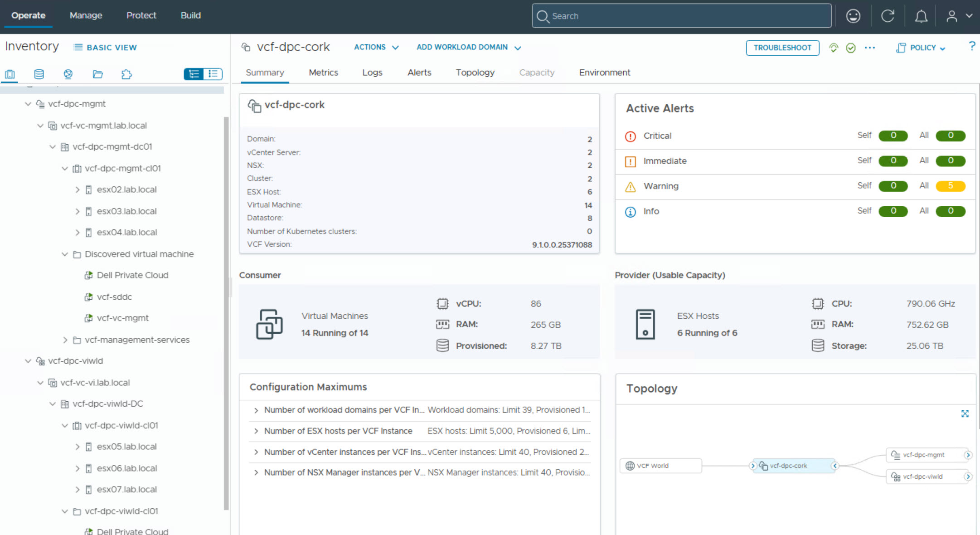
Task: Expand Number of NSX Manager instances row
Action: [256, 473]
